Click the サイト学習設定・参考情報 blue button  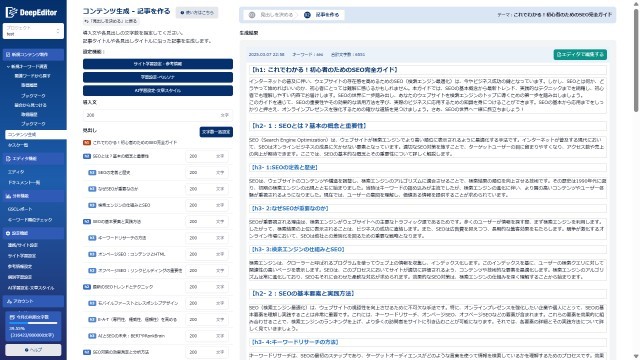pyautogui.click(x=158, y=64)
